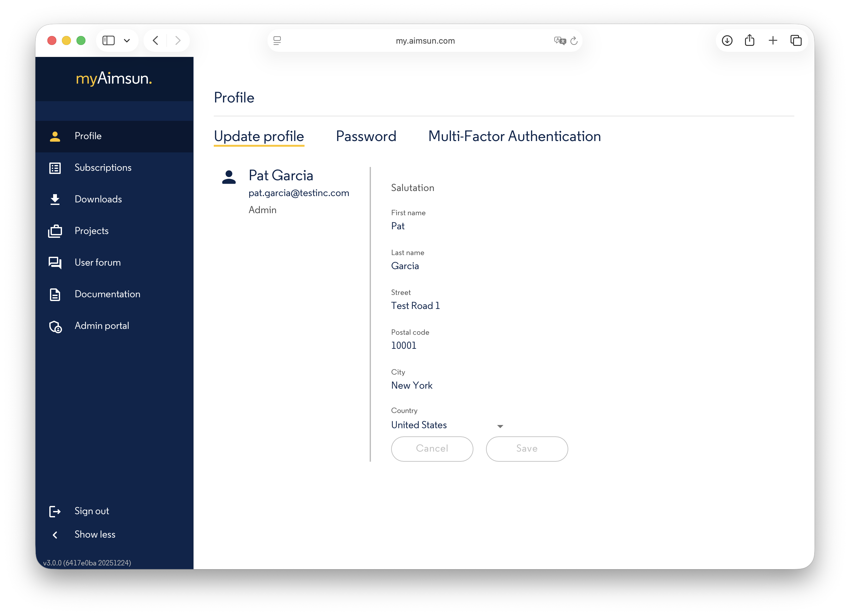Open Projects via briefcase icon
The height and width of the screenshot is (616, 850).
point(55,231)
